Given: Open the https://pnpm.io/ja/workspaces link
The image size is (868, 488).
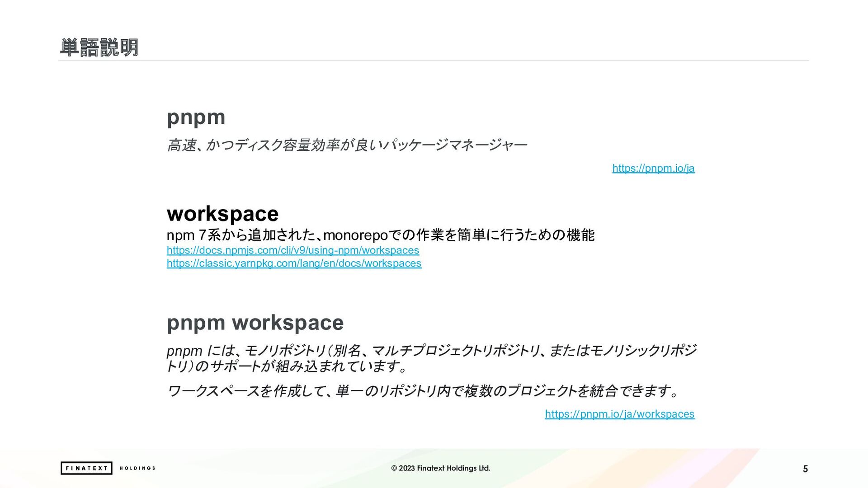Looking at the screenshot, I should [x=620, y=414].
